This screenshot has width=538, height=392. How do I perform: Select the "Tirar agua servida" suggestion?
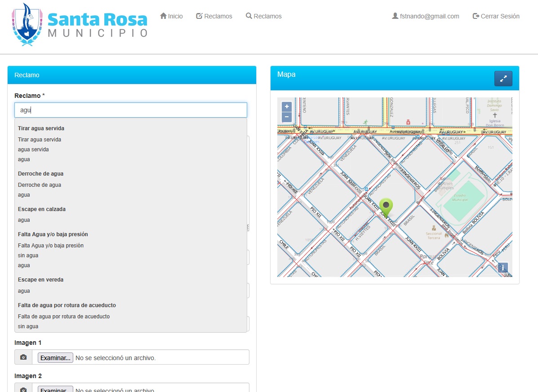coord(41,128)
